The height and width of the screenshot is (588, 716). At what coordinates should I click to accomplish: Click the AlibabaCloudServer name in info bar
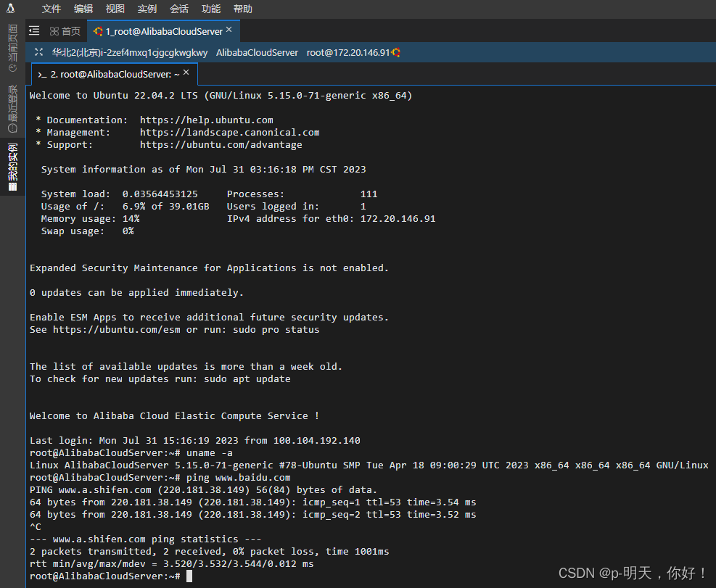[257, 52]
